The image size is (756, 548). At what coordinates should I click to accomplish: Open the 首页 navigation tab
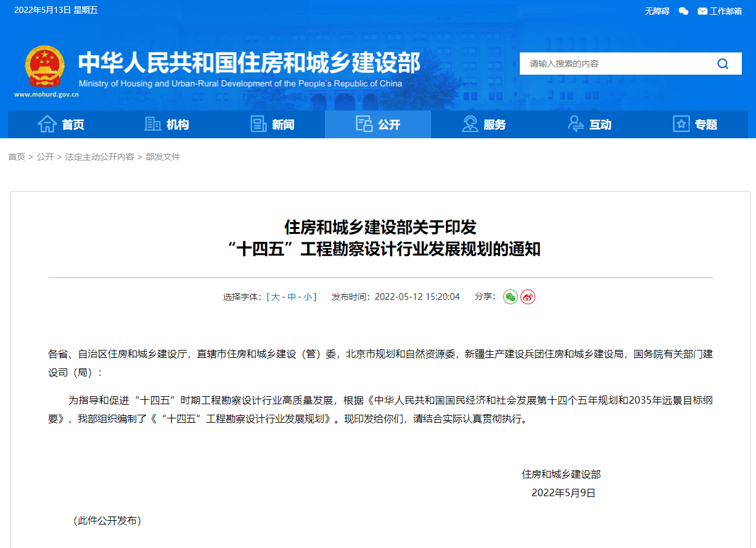tap(60, 124)
